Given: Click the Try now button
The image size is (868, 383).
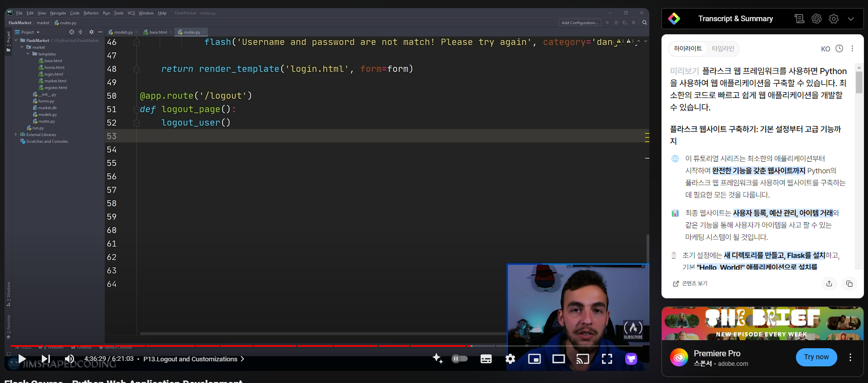Looking at the screenshot, I should pyautogui.click(x=816, y=357).
